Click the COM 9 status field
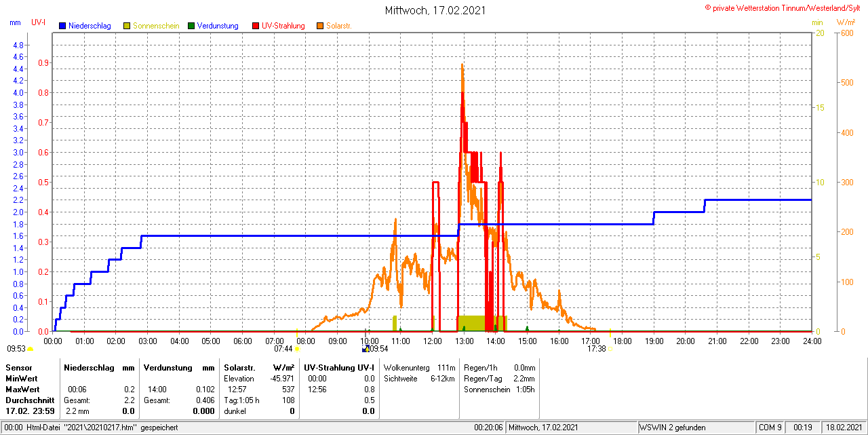868x435 pixels. [x=770, y=428]
